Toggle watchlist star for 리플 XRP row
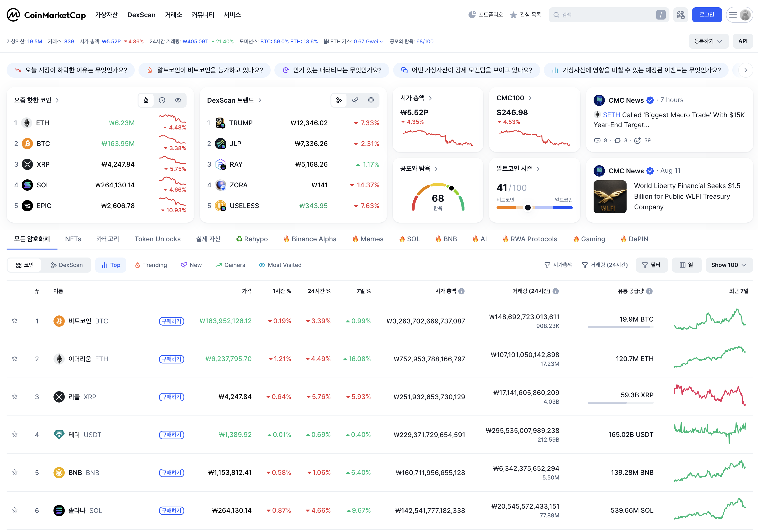The image size is (758, 532). (15, 396)
